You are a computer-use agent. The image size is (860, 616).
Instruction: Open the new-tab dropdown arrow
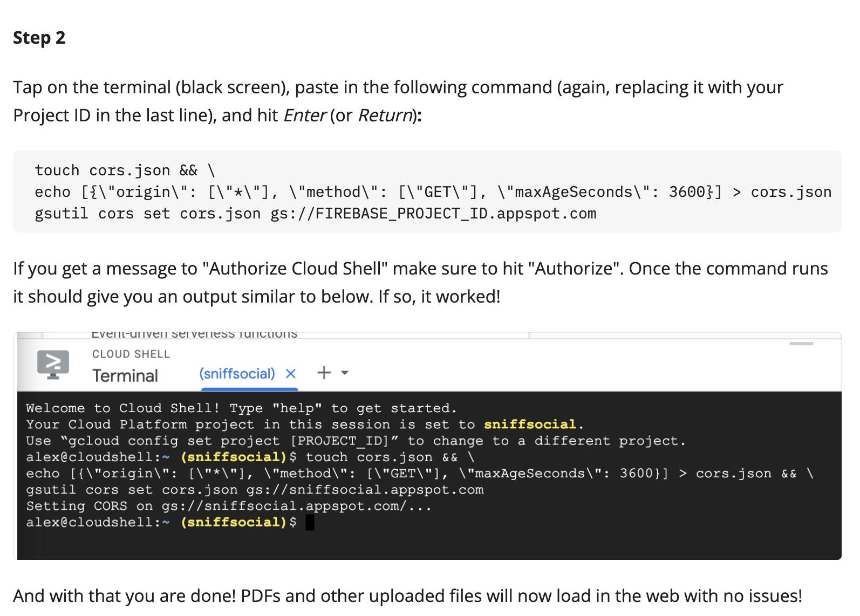pyautogui.click(x=345, y=373)
